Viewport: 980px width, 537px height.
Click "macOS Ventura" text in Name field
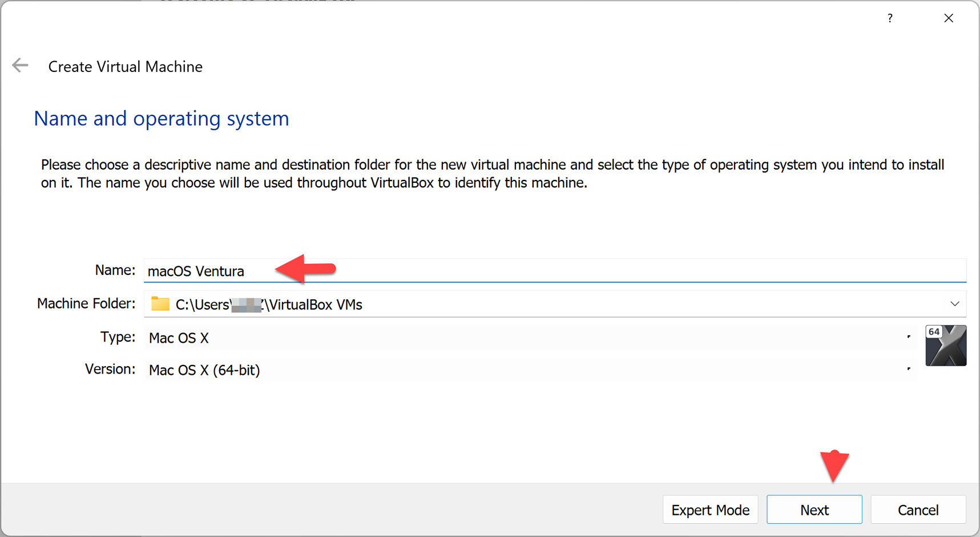(x=196, y=271)
